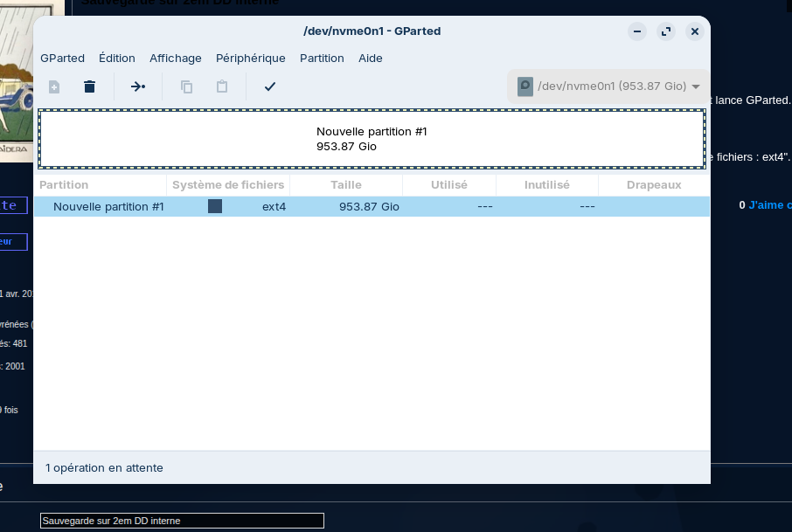Sort by the Taille column header
The height and width of the screenshot is (532, 792).
pyautogui.click(x=346, y=185)
